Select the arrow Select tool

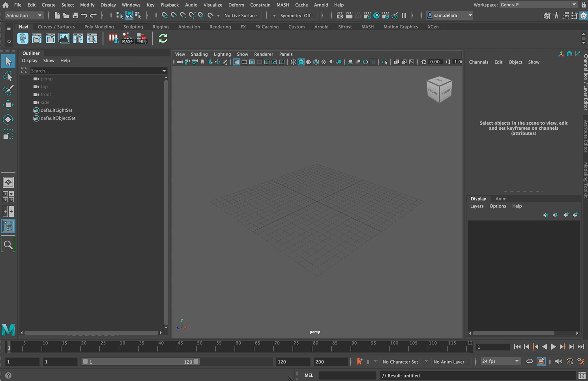tap(8, 61)
